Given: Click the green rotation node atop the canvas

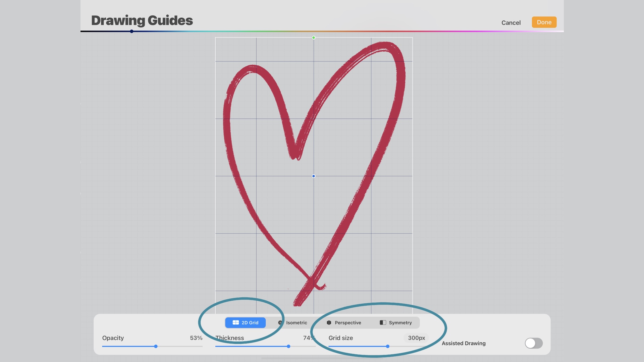Looking at the screenshot, I should 314,38.
